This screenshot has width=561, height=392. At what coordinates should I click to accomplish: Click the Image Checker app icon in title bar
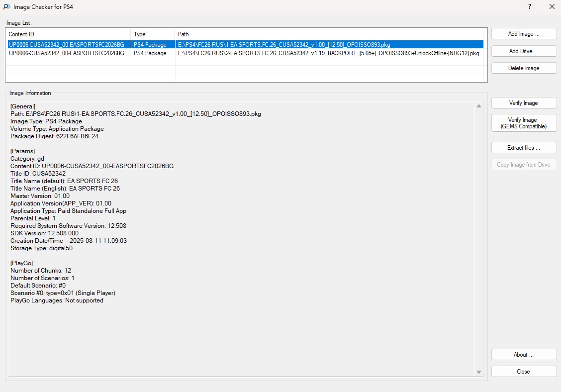[6, 7]
